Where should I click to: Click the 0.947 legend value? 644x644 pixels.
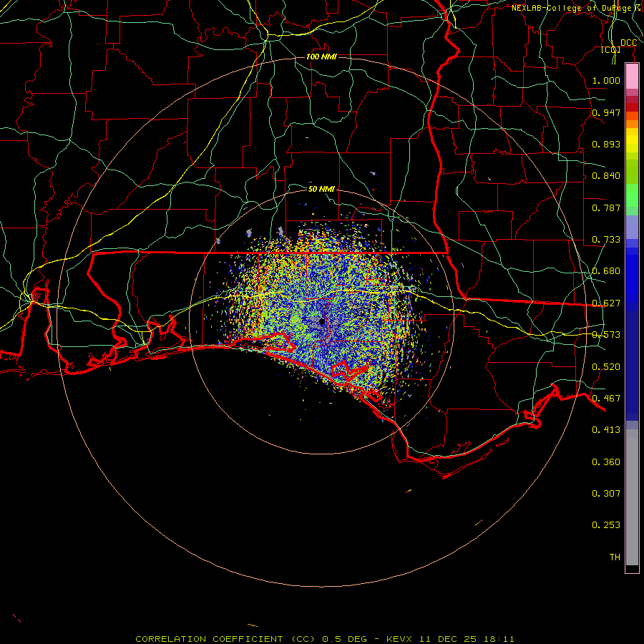(606, 112)
